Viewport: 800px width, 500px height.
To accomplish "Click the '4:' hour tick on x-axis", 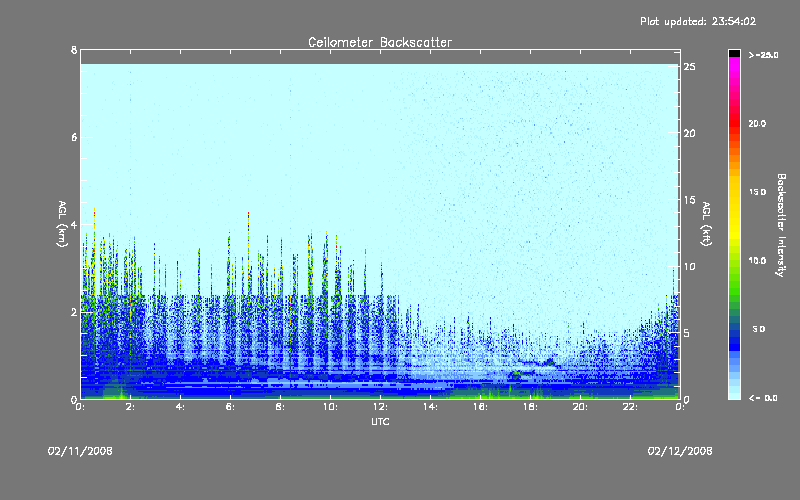I will [x=180, y=407].
